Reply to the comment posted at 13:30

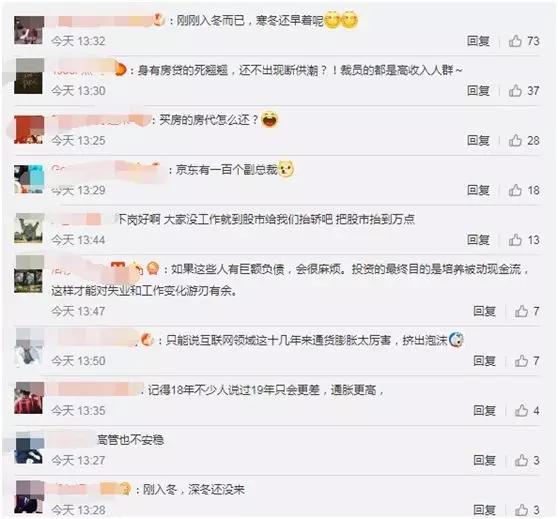[x=478, y=91]
